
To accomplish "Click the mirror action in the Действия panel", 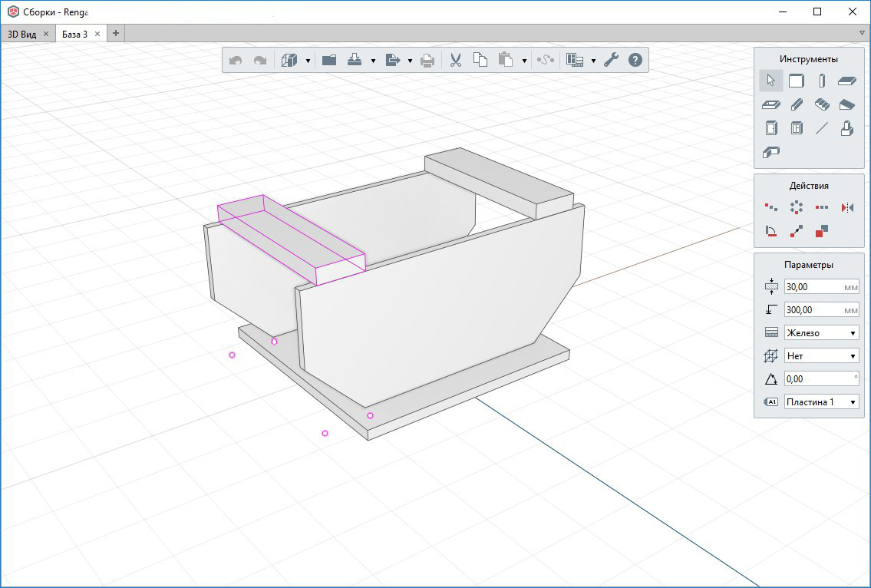I will [x=847, y=207].
